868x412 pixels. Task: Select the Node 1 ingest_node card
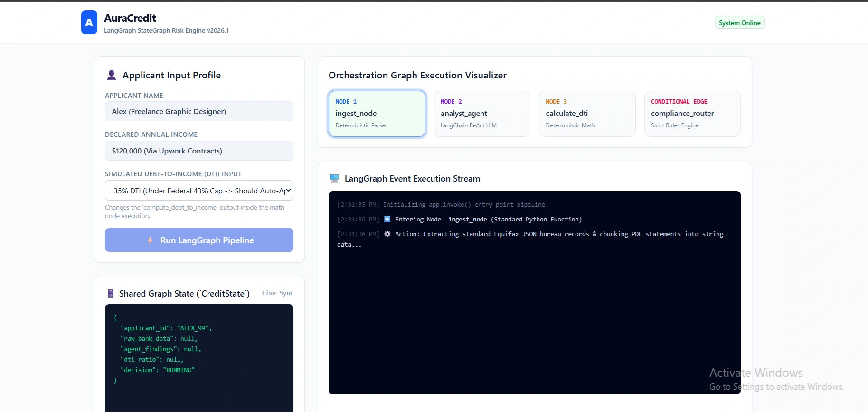(x=377, y=114)
